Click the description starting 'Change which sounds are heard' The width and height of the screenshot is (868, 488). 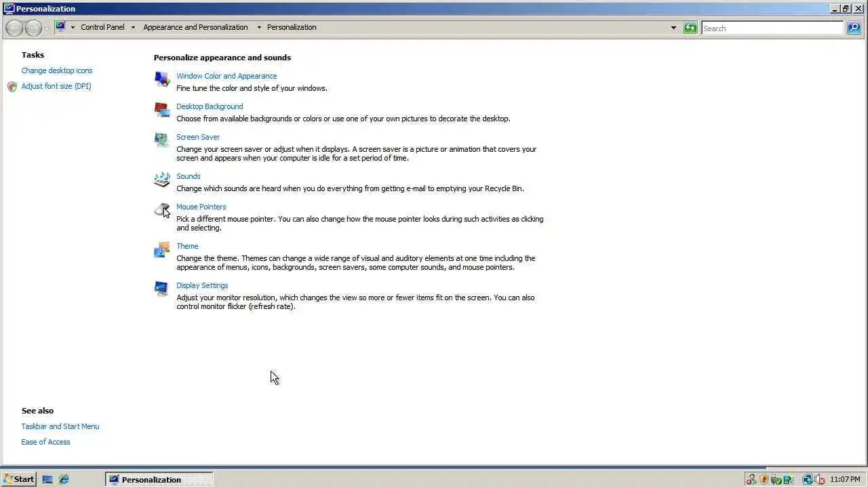[x=350, y=188]
